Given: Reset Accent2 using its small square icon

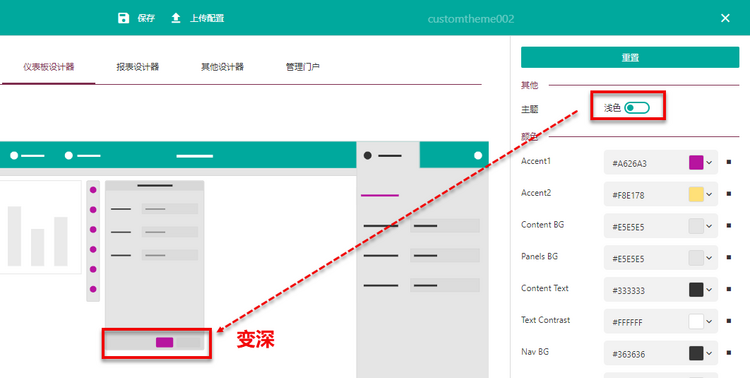Looking at the screenshot, I should [x=729, y=194].
